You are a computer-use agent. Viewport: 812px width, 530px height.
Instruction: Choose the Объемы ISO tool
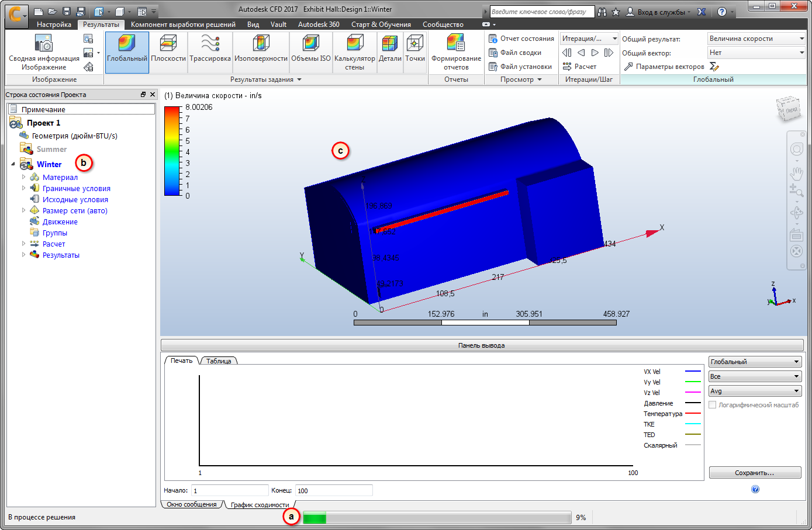click(311, 51)
